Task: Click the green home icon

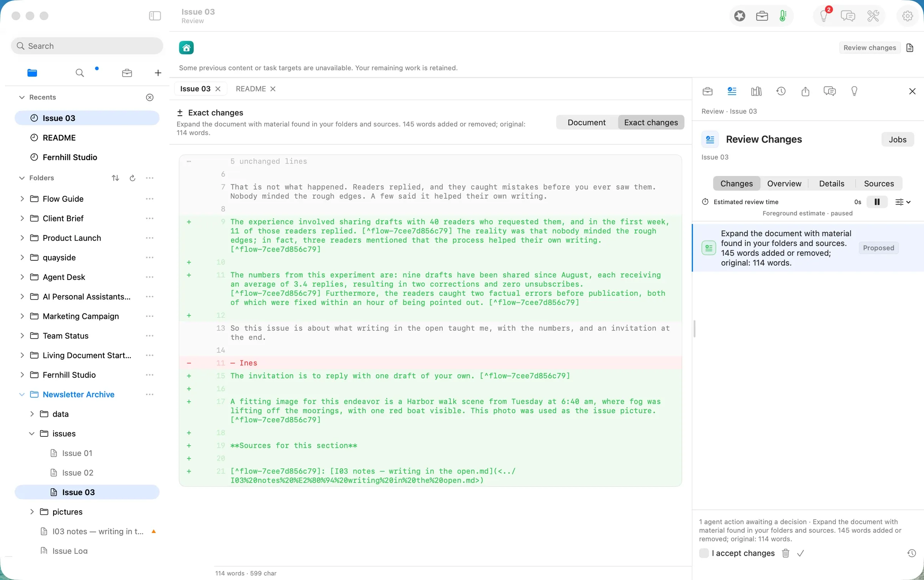Action: point(186,48)
